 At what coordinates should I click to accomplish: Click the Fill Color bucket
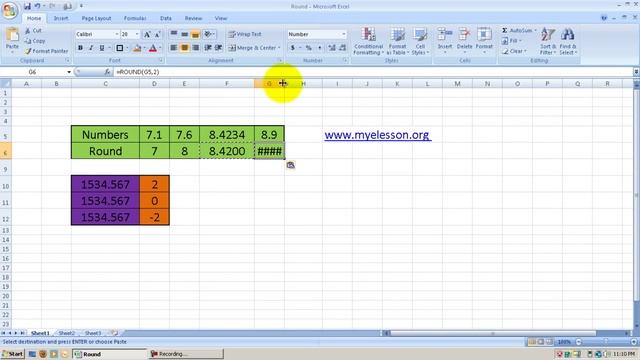[x=137, y=48]
